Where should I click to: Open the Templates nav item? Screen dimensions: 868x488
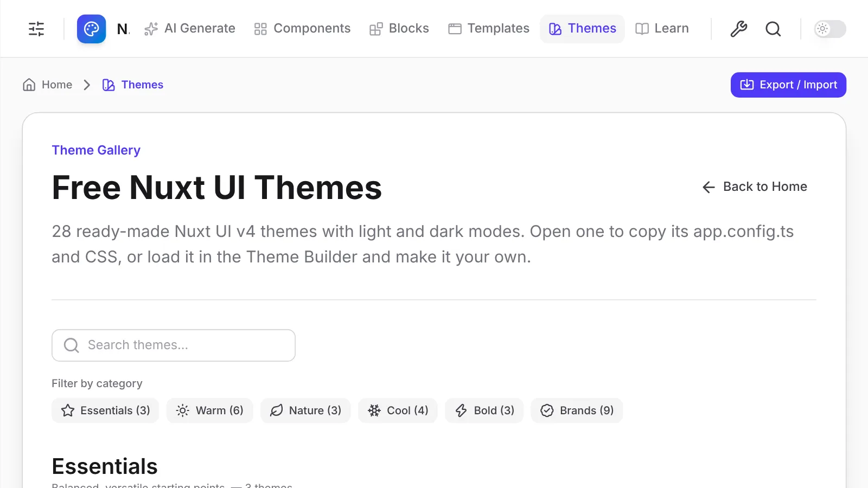pyautogui.click(x=489, y=29)
